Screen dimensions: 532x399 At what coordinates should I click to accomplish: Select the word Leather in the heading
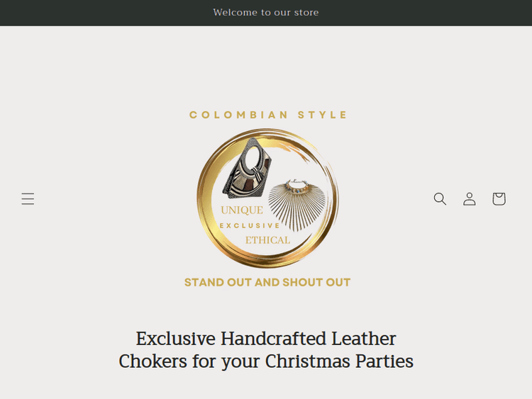click(364, 338)
